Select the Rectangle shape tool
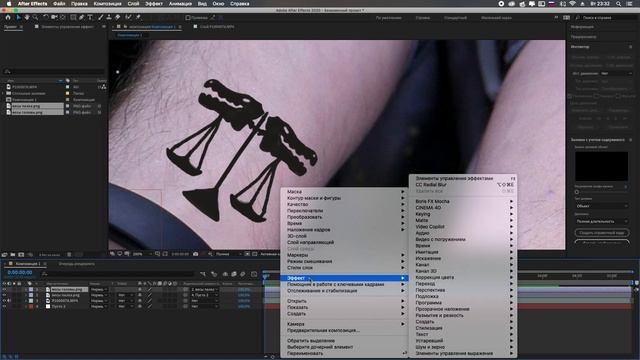The image size is (640, 360). (73, 18)
